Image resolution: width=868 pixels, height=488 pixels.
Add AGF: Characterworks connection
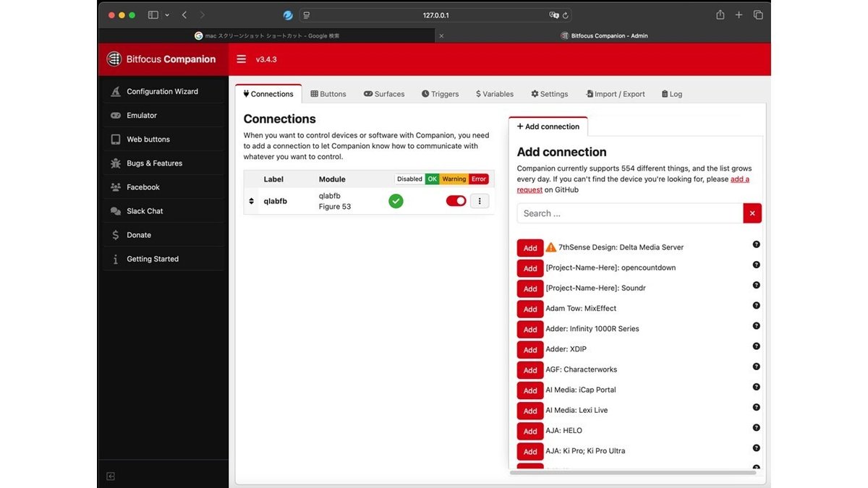pyautogui.click(x=530, y=370)
